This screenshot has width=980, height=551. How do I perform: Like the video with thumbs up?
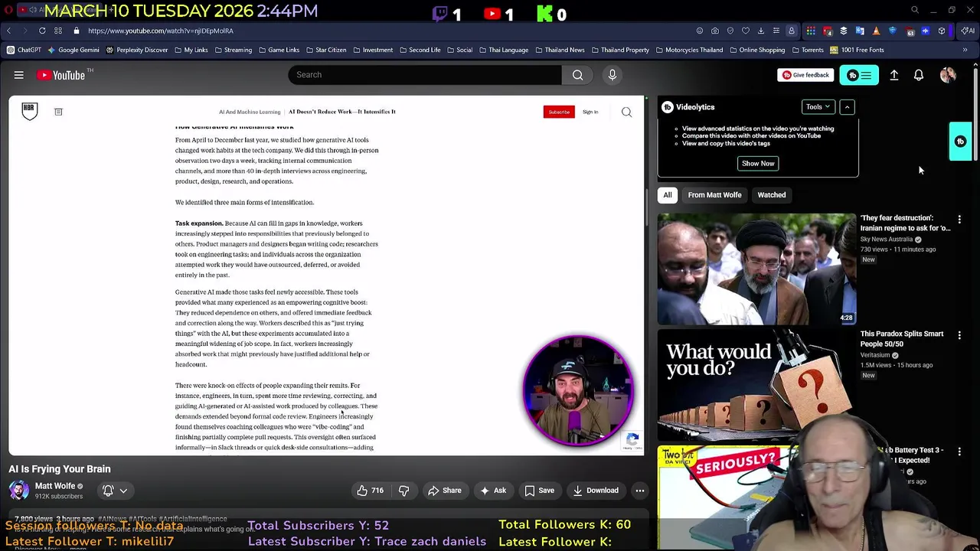point(371,491)
